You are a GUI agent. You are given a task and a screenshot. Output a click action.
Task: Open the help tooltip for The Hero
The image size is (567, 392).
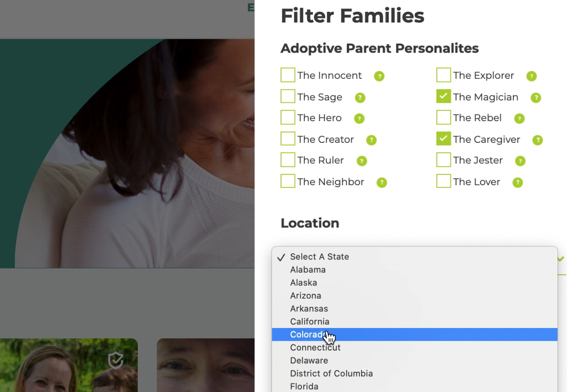tap(359, 119)
